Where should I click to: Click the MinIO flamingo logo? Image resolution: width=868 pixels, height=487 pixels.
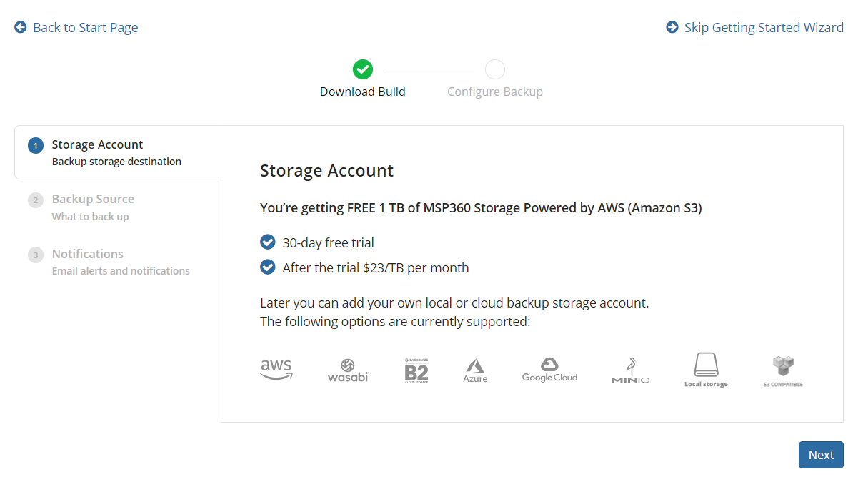(631, 370)
